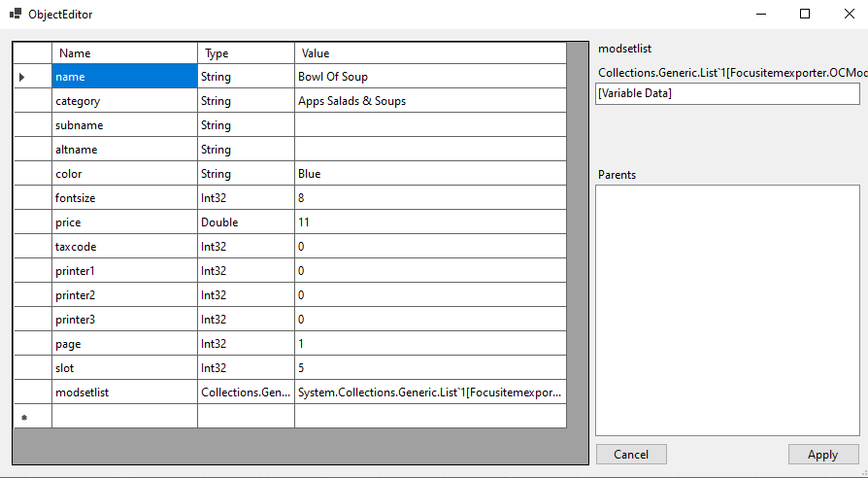868x478 pixels.
Task: Click the Apply button
Action: [x=822, y=454]
